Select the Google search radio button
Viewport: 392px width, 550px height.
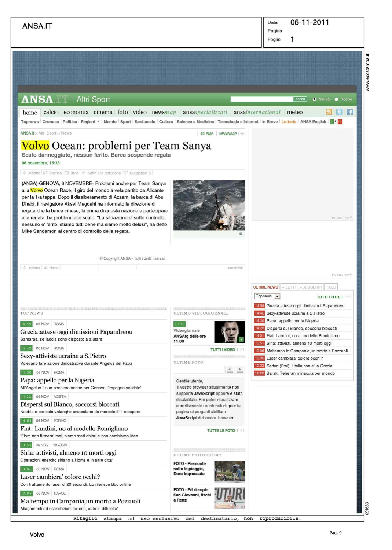click(x=336, y=99)
